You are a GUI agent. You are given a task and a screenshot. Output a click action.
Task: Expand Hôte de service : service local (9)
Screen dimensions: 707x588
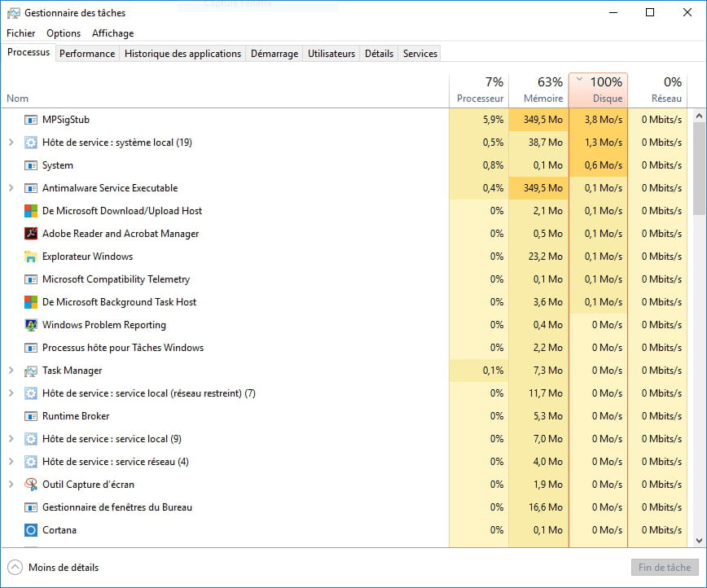click(x=11, y=439)
